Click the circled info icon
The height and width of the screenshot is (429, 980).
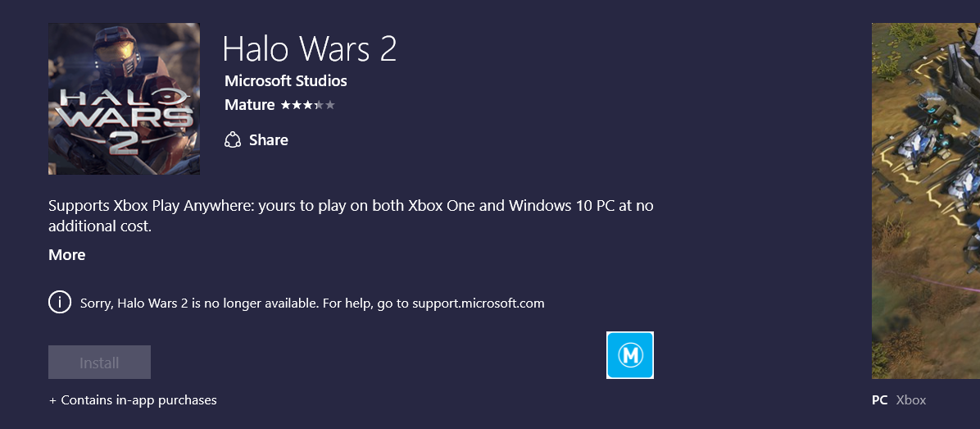59,303
